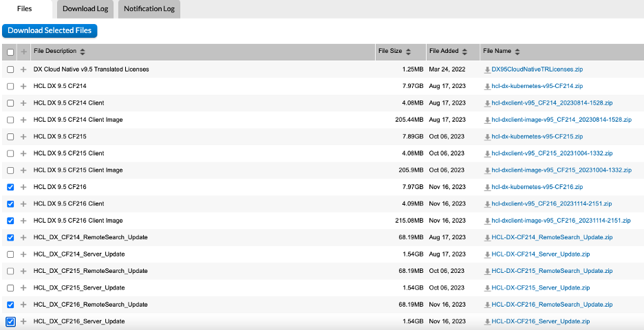Click the Mar 24, 2022 date cell
Viewport: 644px width, 330px height.
[447, 69]
